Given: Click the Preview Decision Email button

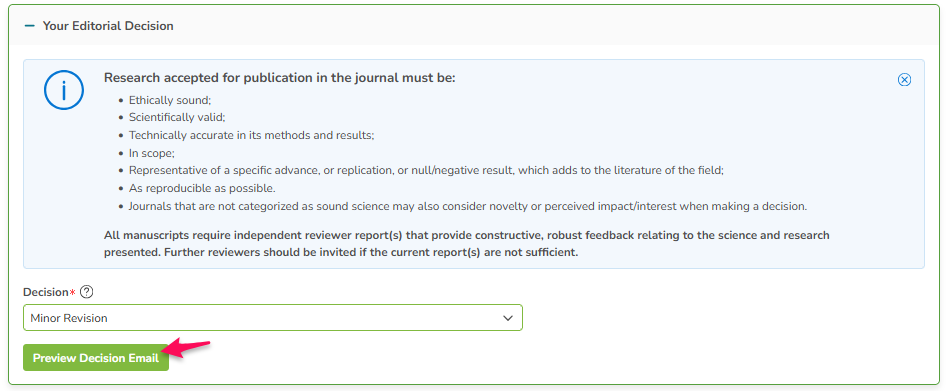Looking at the screenshot, I should click(96, 358).
